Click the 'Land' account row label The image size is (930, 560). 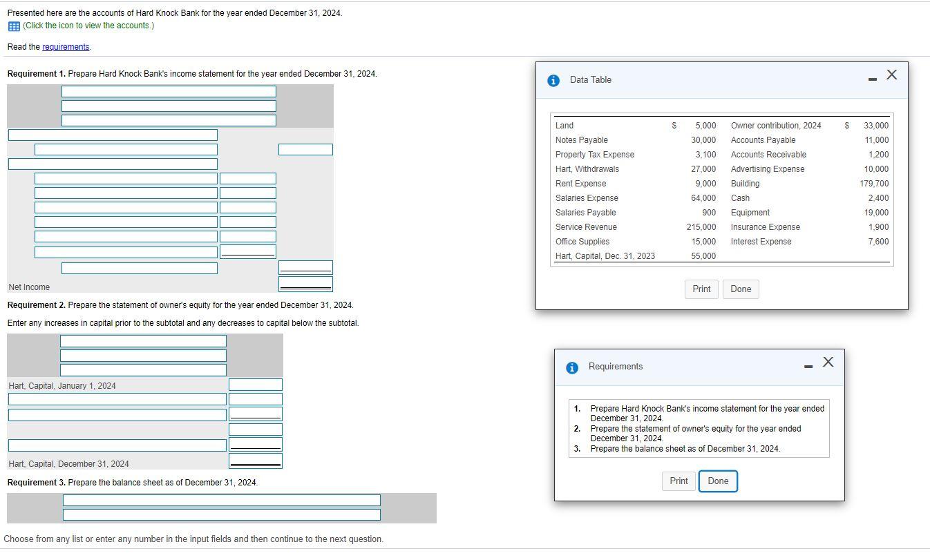point(564,126)
